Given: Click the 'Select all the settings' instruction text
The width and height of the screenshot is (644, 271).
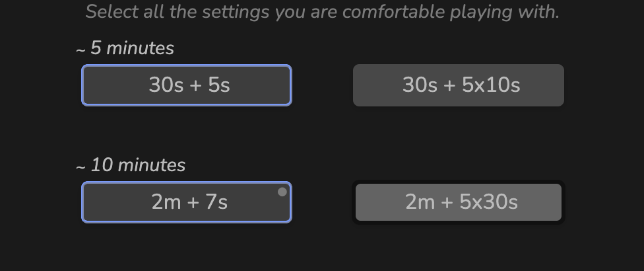Looking at the screenshot, I should (x=322, y=11).
